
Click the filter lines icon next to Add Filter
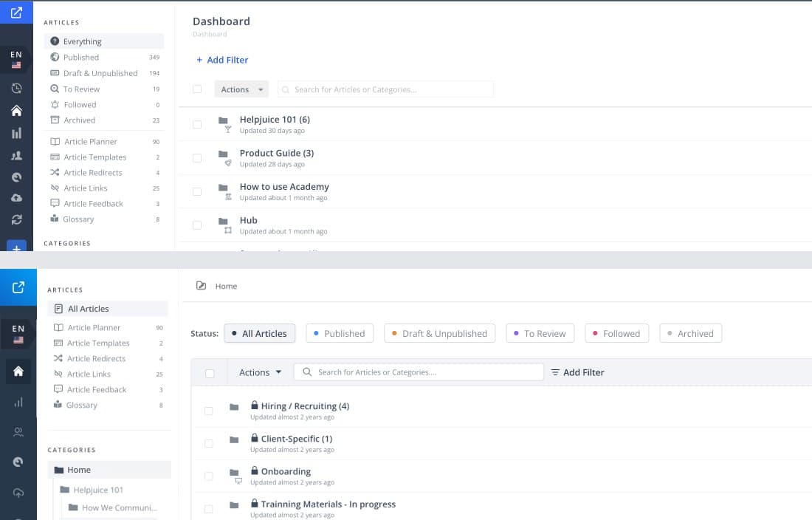(555, 372)
